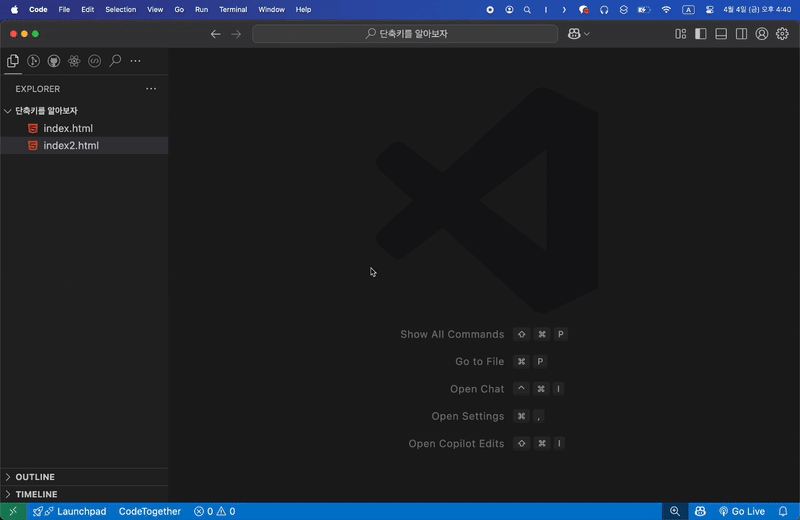
Task: Open the View menu
Action: coord(155,9)
